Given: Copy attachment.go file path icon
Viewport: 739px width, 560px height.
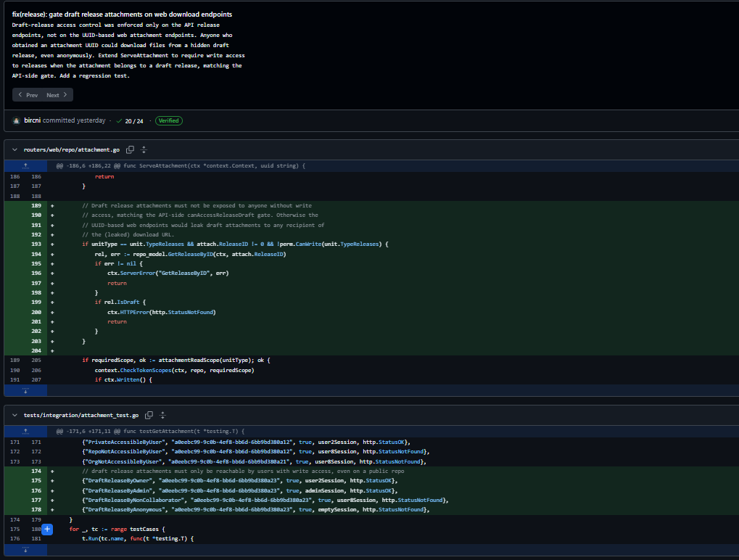Looking at the screenshot, I should tap(130, 149).
